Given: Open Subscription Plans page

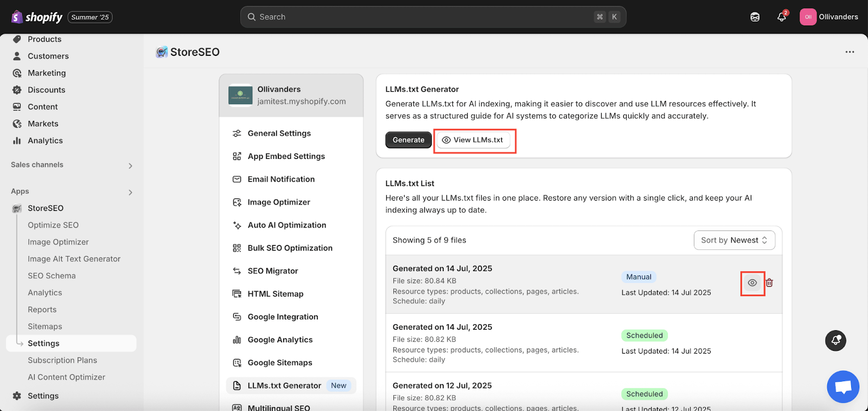Looking at the screenshot, I should [62, 360].
